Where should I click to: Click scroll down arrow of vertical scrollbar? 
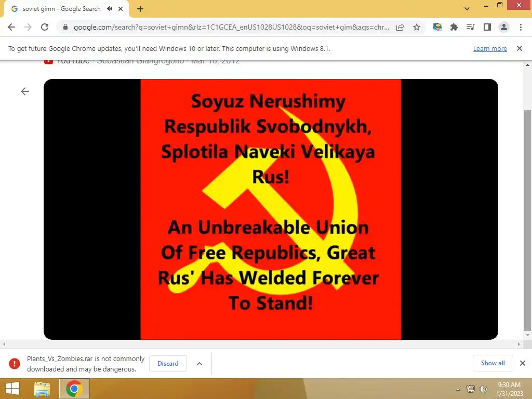coord(527,335)
